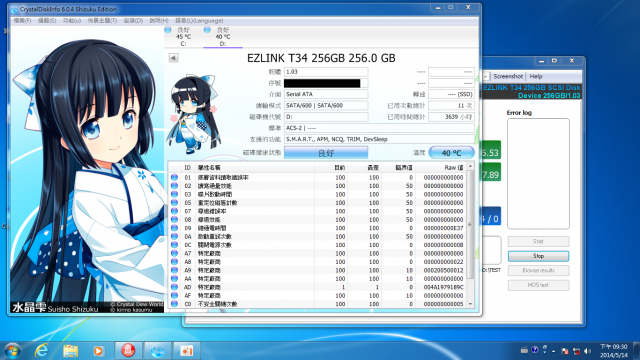The height and width of the screenshot is (360, 640).
Task: Select raw value 000000000E37
Action: (x=443, y=228)
